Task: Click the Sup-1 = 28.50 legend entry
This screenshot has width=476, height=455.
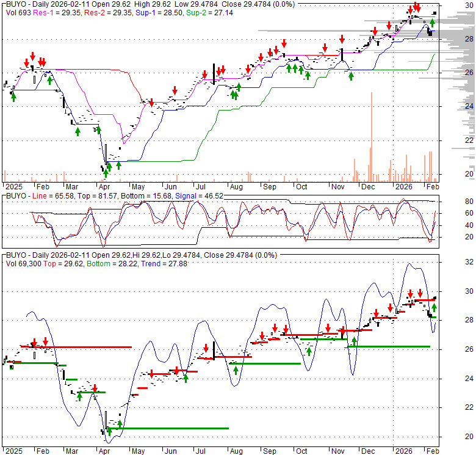Action: pyautogui.click(x=159, y=13)
